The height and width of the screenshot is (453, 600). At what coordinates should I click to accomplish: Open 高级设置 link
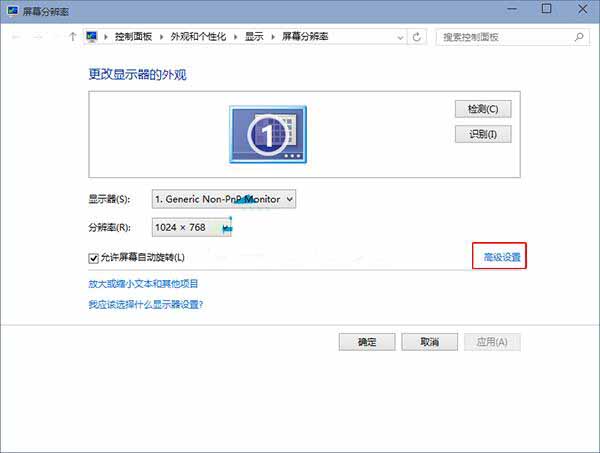(x=502, y=257)
